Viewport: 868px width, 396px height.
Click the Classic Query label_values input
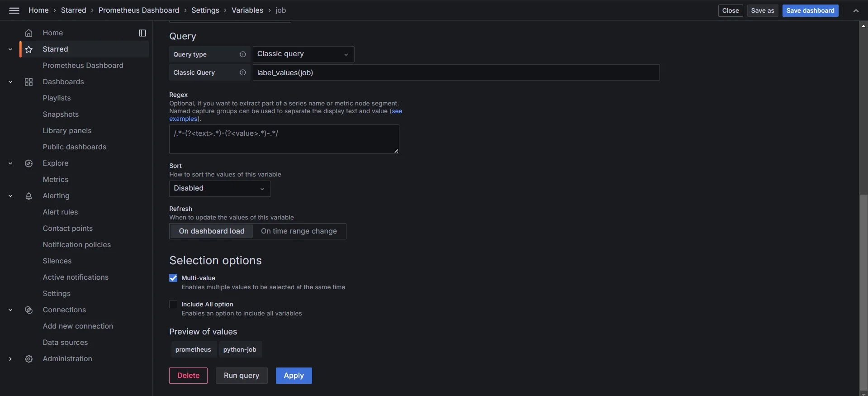[x=456, y=72]
